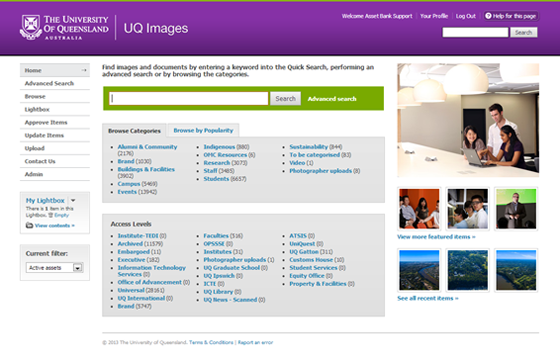Image resolution: width=560 pixels, height=363 pixels.
Task: Open the View contents link
Action: 55,225
